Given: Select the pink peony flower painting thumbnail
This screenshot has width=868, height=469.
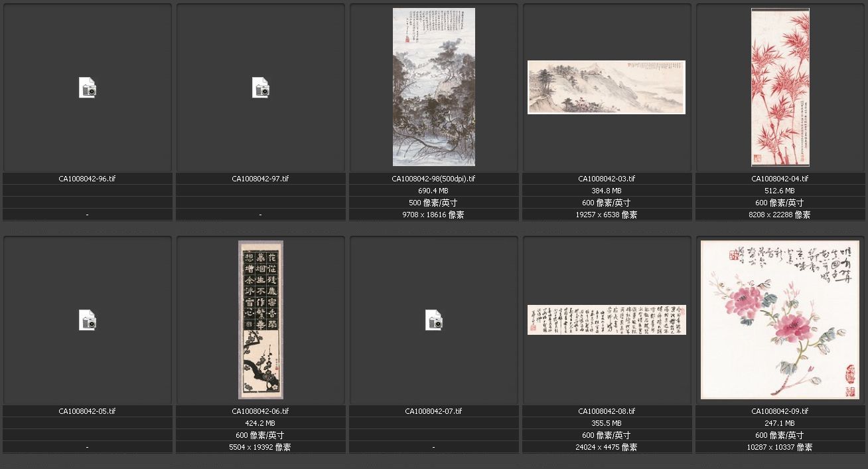Looking at the screenshot, I should 780,320.
